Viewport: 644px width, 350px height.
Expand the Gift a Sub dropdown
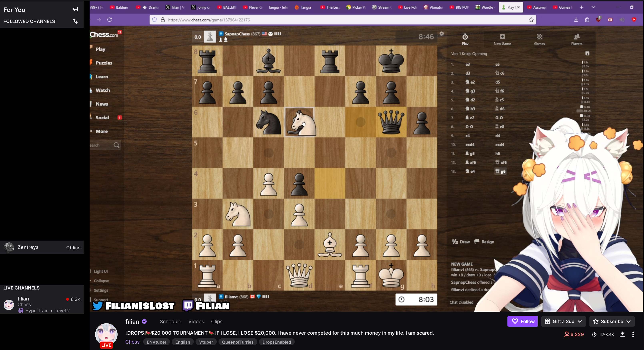point(580,321)
